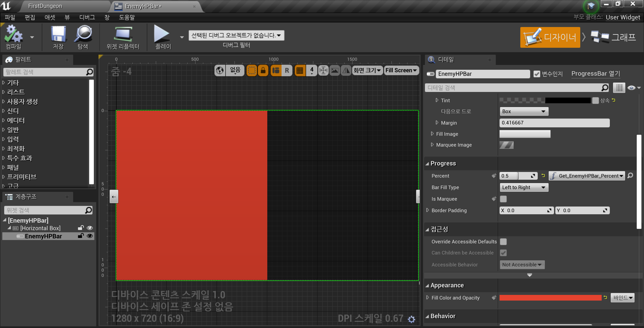Switch to the FirstDungeon tab
644x328 pixels.
tap(45, 6)
